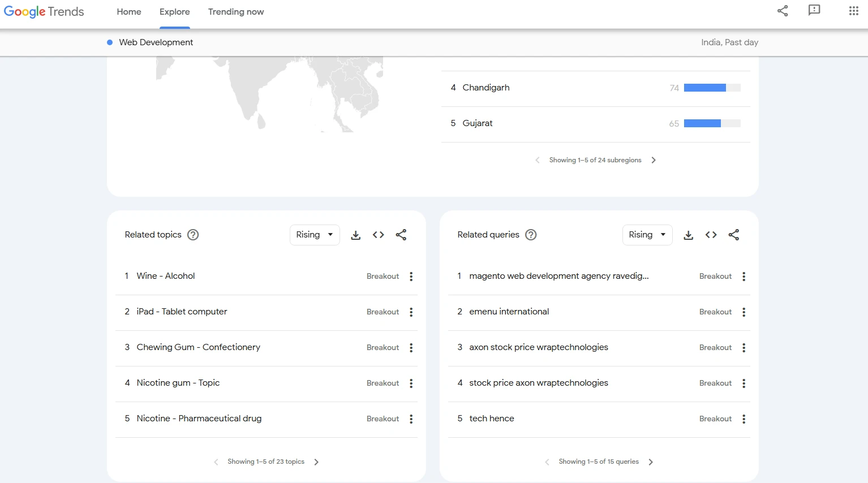Switch to the Trending now tab
868x483 pixels.
pyautogui.click(x=236, y=12)
